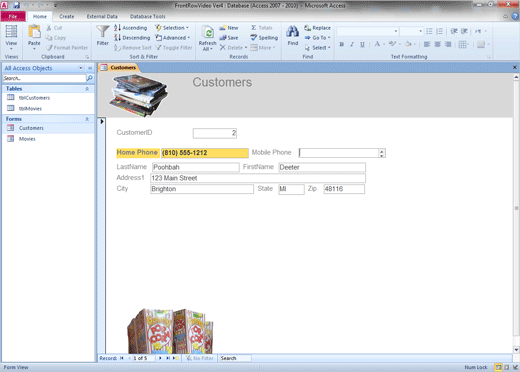Open All Access Objects dropdown arrow
The image size is (520, 372).
pyautogui.click(x=81, y=68)
